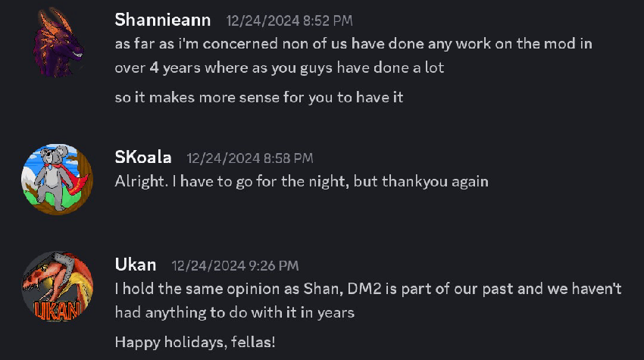644x360 pixels.
Task: Click SKoala's koala avatar
Action: pos(58,179)
